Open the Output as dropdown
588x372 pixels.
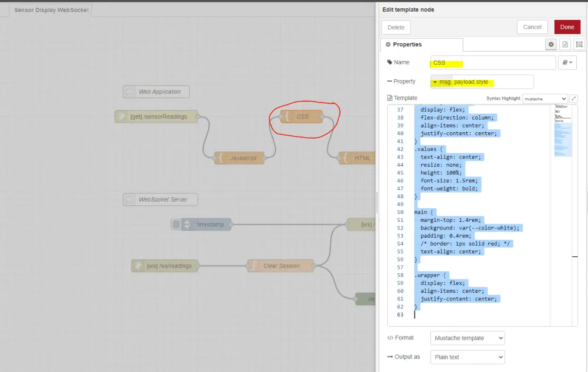point(467,357)
